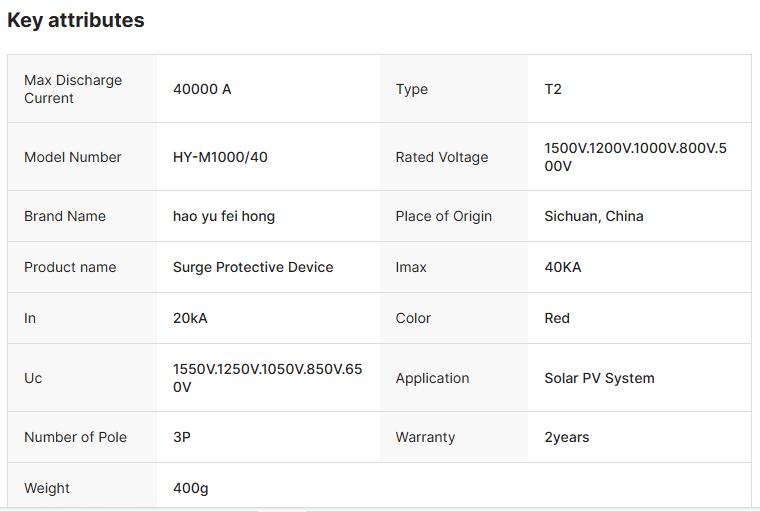Click the Rated Voltage label
Screen dimensions: 760x512
[x=442, y=157]
